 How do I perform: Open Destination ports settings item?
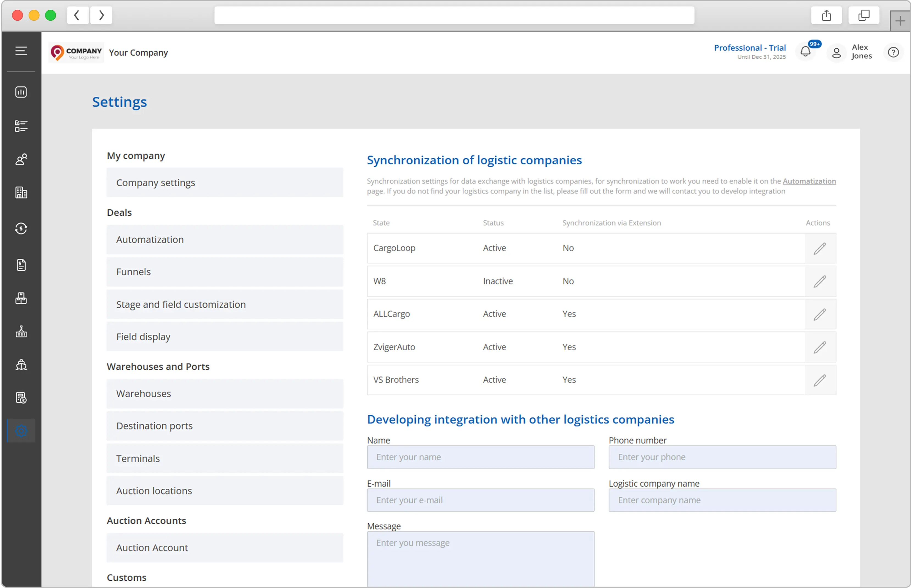pos(225,426)
